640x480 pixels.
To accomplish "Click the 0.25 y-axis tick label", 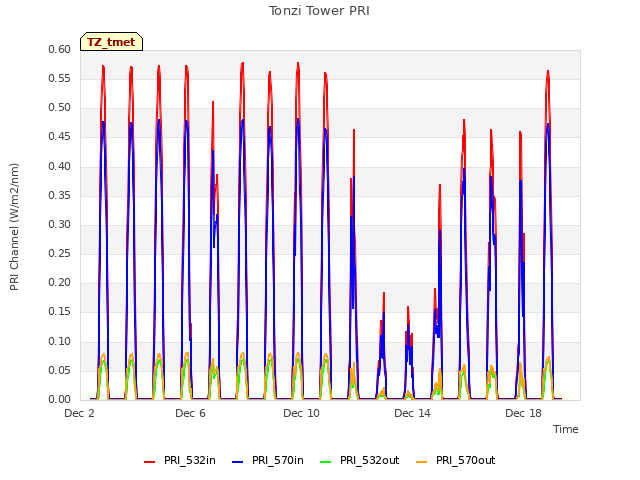I will pos(60,253).
